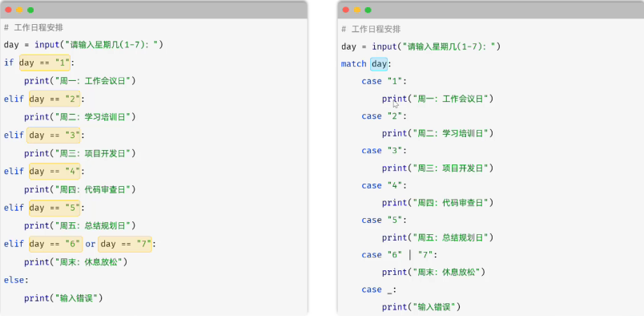Close the right match-case code window
The width and height of the screenshot is (644, 316).
coord(346,10)
